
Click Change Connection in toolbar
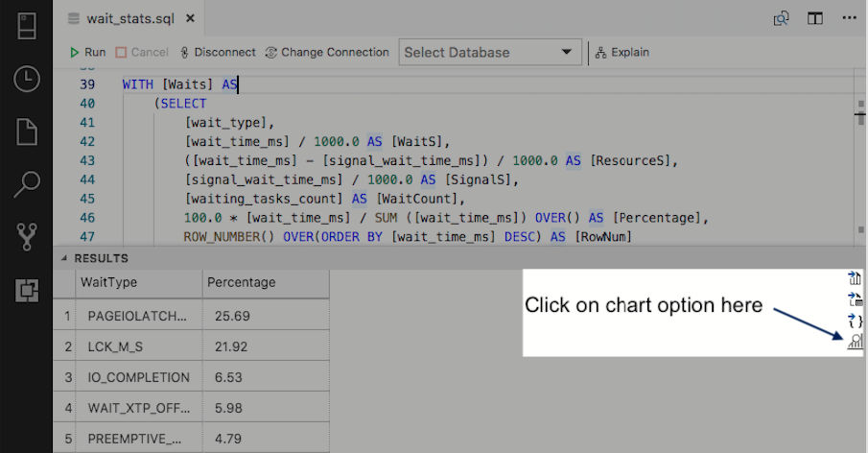click(327, 53)
